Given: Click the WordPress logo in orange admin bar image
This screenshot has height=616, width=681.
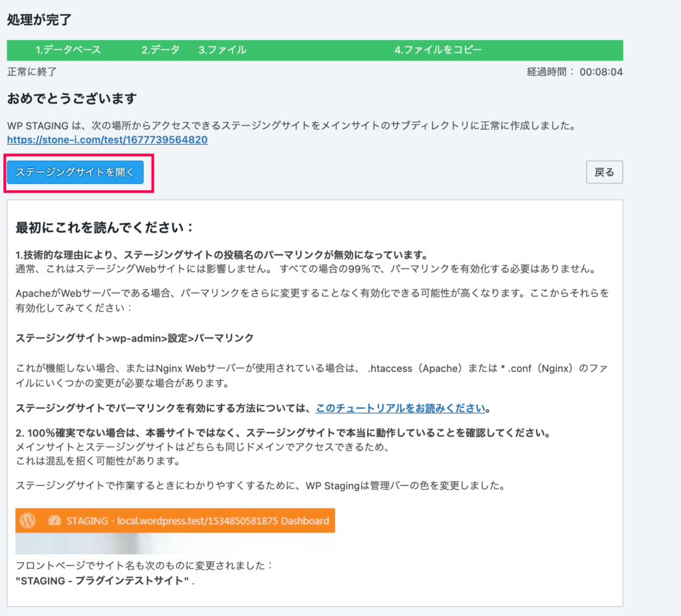Looking at the screenshot, I should tap(28, 520).
